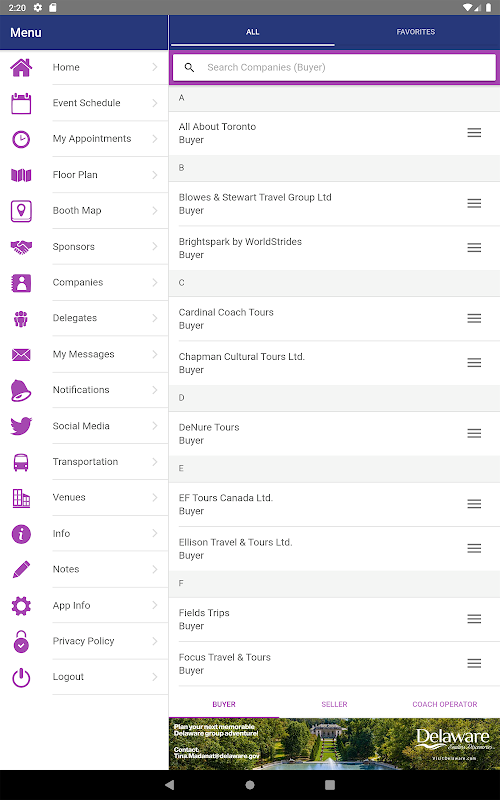Switch to the ALL tab

tap(253, 32)
